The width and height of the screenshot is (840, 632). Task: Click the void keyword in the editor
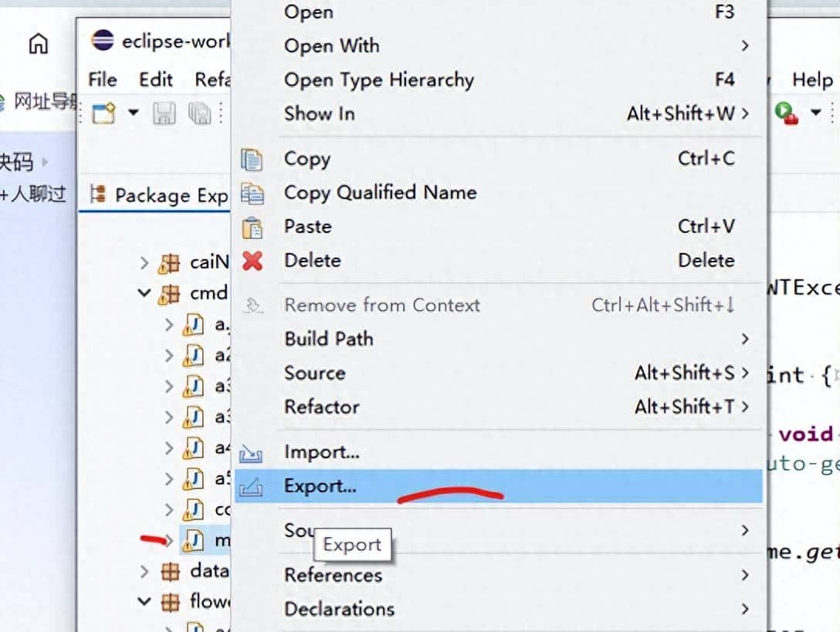806,434
